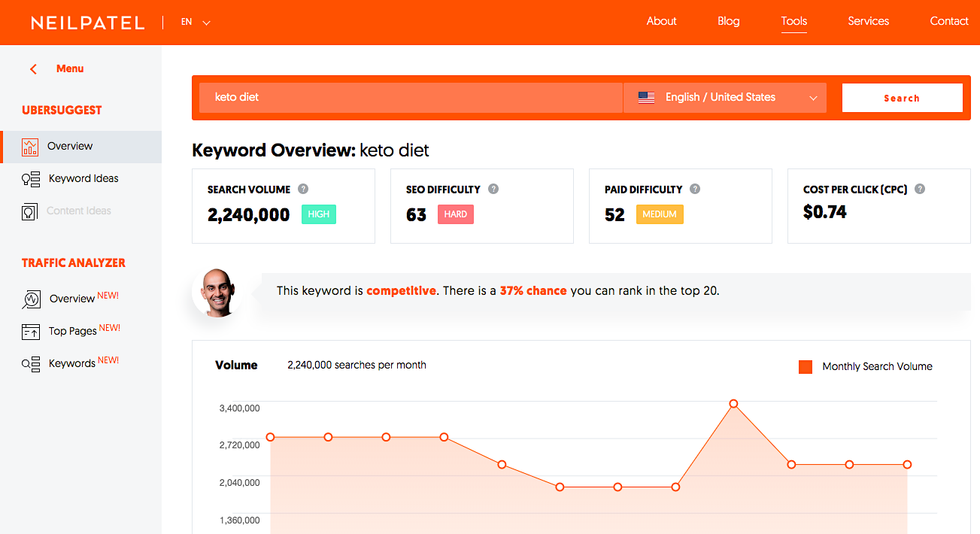Image resolution: width=980 pixels, height=534 pixels.
Task: Click the HIGH volume badge
Action: 319,214
